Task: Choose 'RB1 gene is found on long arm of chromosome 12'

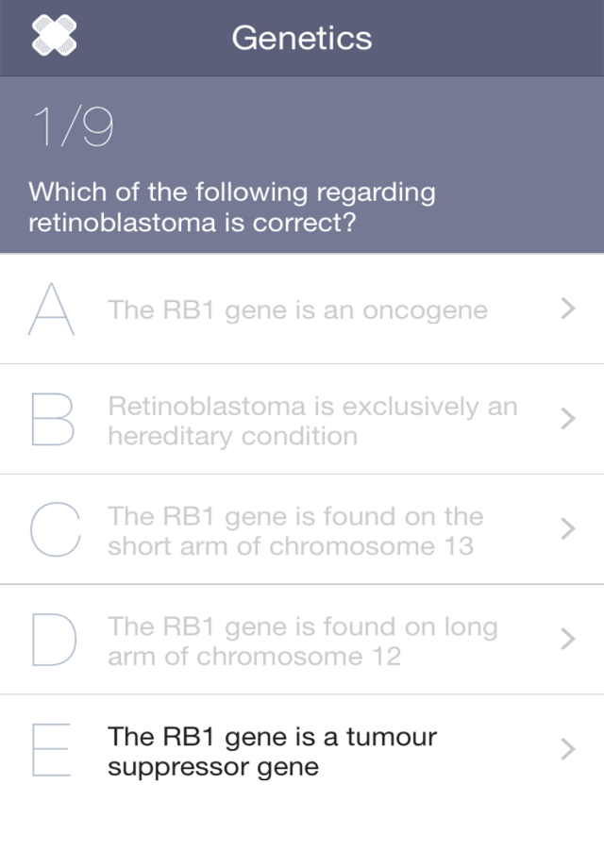Action: tap(302, 641)
